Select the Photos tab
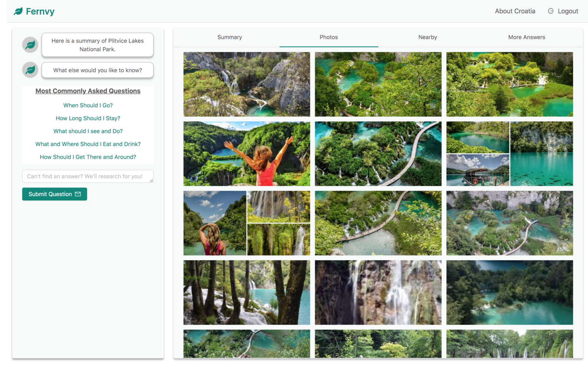Screen dimensions: 588x372 329,37
